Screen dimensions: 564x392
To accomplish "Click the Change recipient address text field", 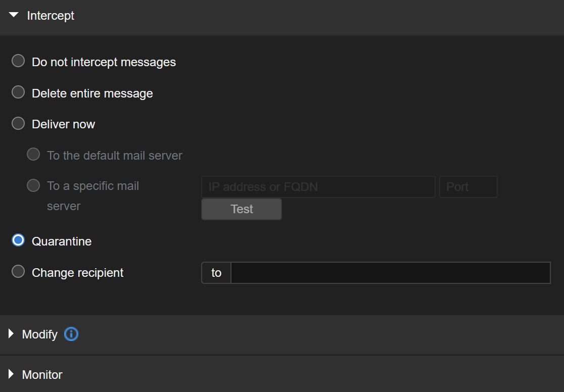I will (x=390, y=273).
